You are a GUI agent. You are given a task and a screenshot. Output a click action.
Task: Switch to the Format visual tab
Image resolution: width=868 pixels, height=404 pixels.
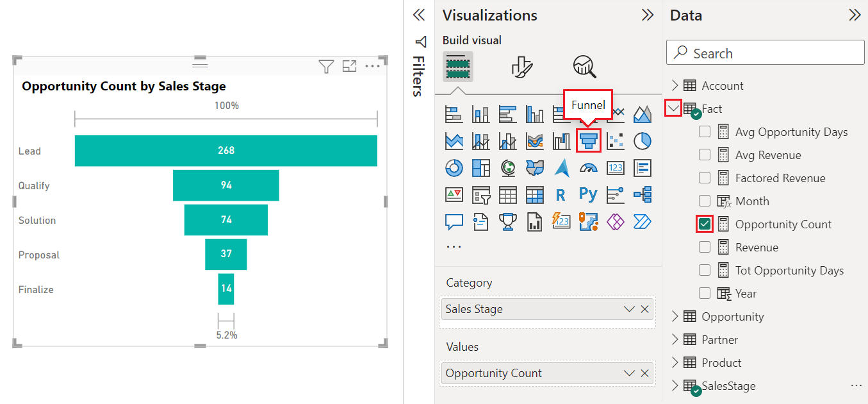[x=521, y=66]
